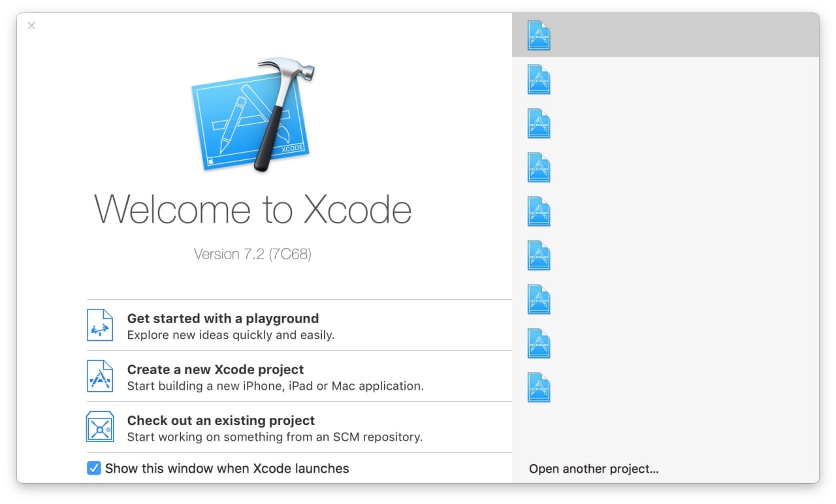
Task: Open the eighth recent project icon
Action: click(539, 343)
